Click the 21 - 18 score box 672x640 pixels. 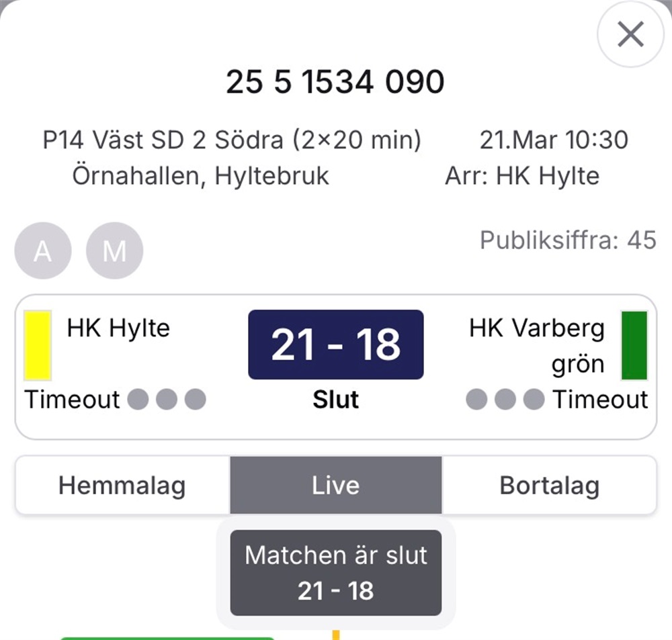(x=335, y=345)
